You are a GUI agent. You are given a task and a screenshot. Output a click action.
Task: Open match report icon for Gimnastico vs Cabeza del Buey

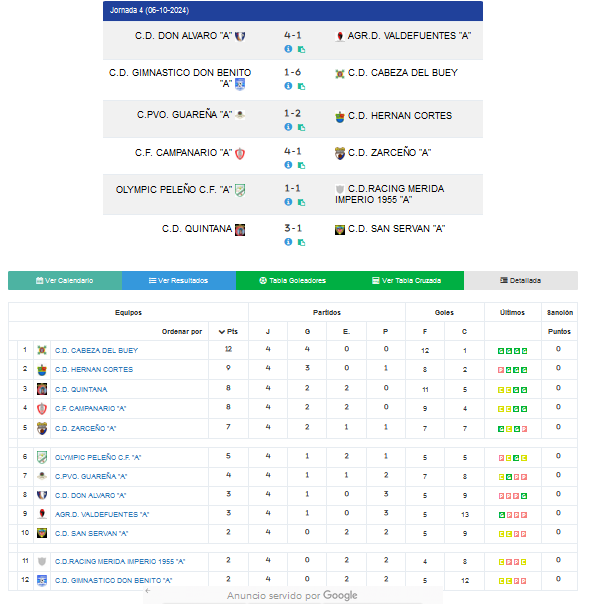click(x=302, y=86)
